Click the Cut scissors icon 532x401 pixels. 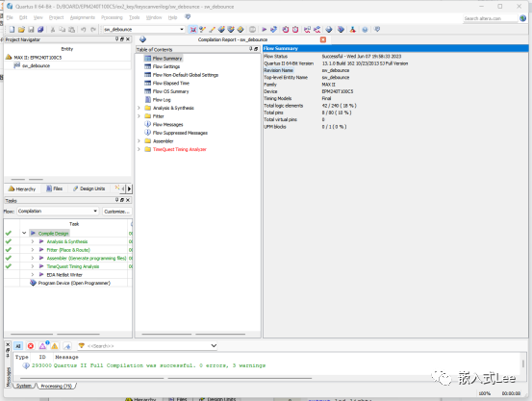[53, 30]
